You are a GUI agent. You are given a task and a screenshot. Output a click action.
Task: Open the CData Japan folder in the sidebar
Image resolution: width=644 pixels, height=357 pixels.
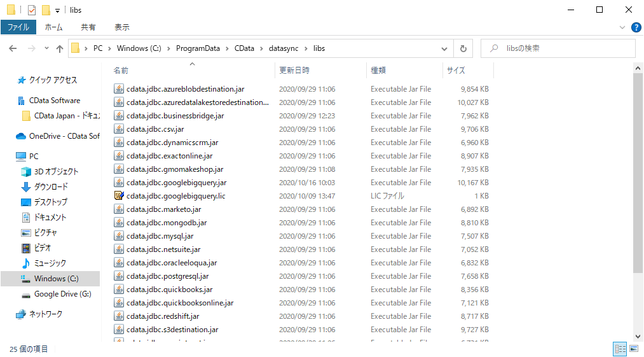click(x=61, y=116)
